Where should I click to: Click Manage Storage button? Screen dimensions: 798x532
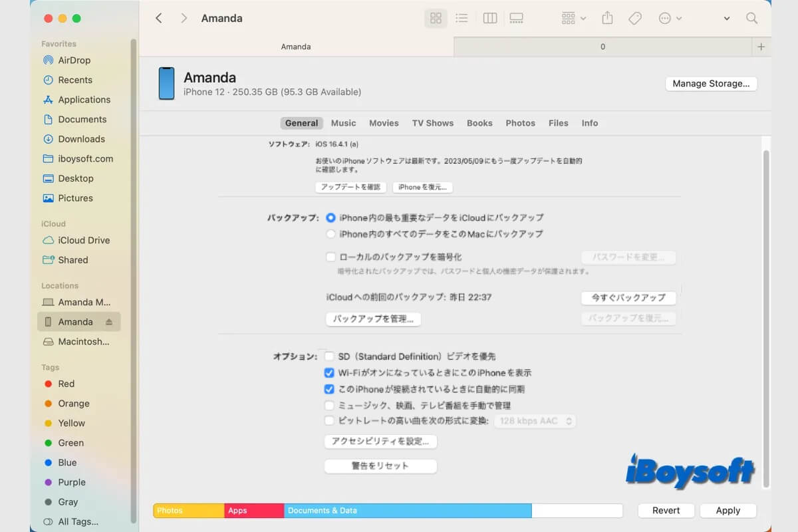(711, 84)
